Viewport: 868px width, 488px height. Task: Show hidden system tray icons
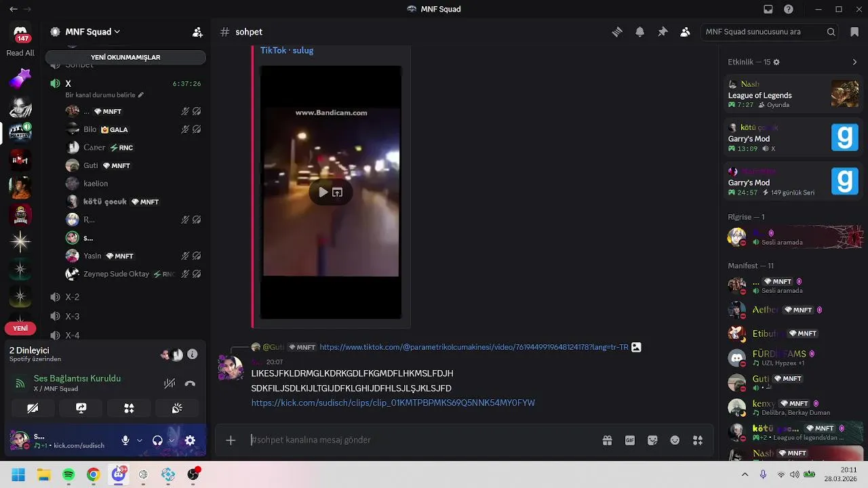[x=745, y=475]
